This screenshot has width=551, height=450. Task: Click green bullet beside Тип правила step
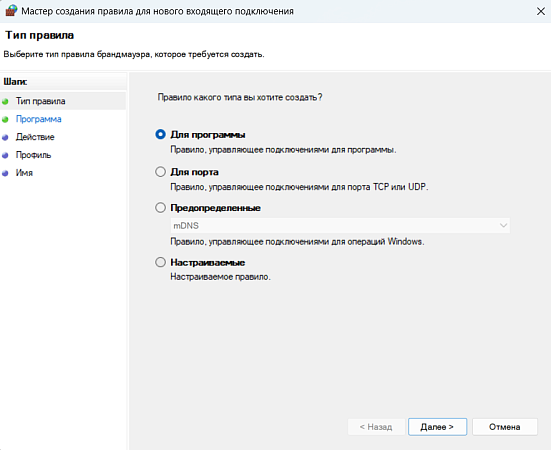[5, 102]
